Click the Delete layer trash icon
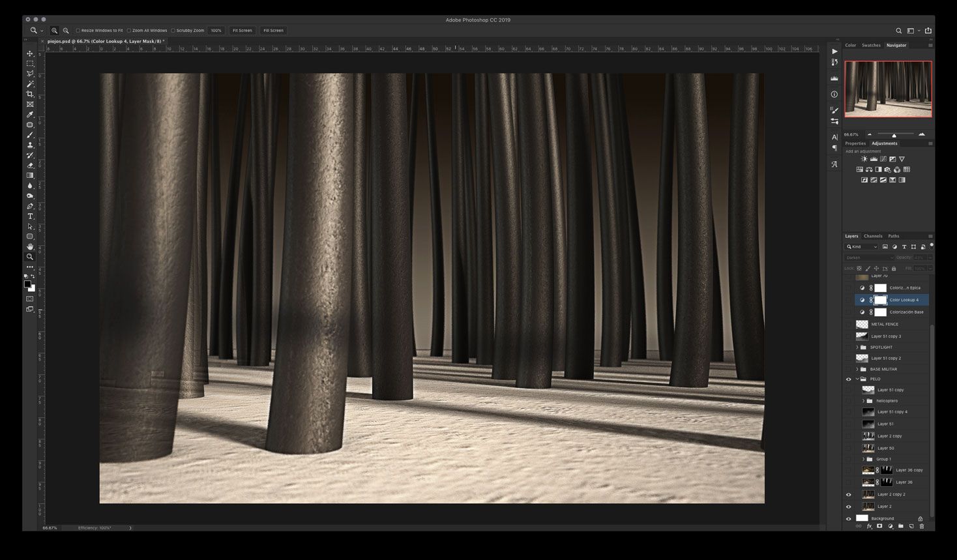 pos(922,526)
